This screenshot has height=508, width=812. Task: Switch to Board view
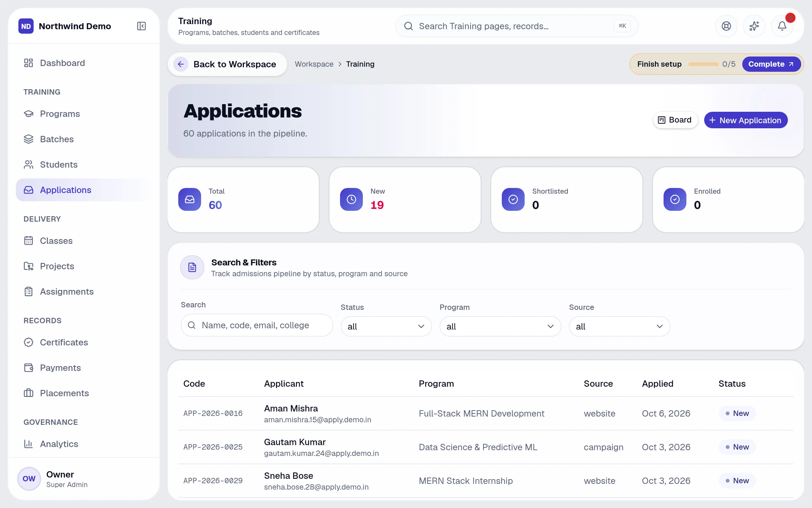pos(675,120)
